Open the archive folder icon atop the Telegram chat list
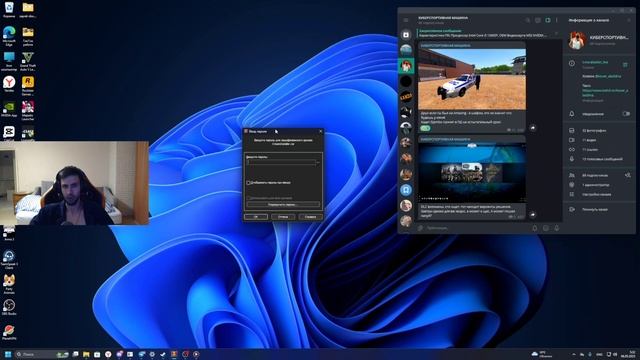The height and width of the screenshot is (360, 640). pyautogui.click(x=406, y=35)
